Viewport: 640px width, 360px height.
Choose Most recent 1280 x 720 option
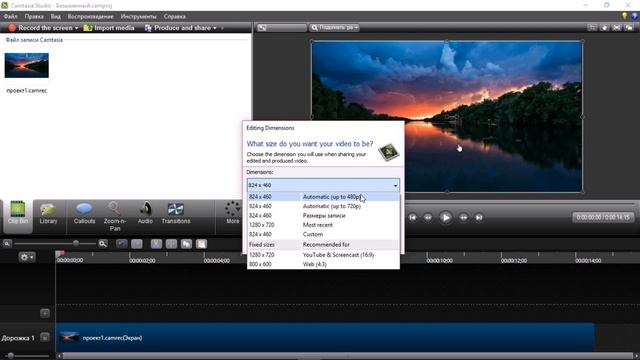point(323,225)
